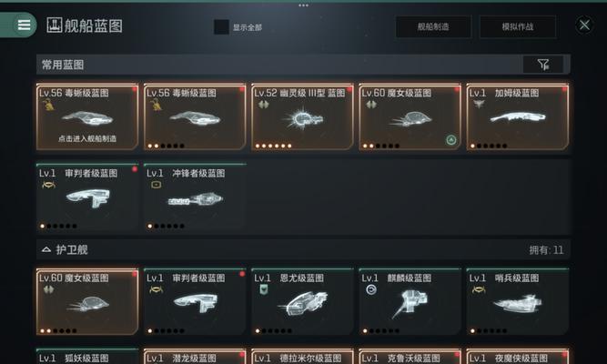This screenshot has width=607, height=364.
Task: Click the blueprint filter funnel icon
Action: (x=543, y=65)
